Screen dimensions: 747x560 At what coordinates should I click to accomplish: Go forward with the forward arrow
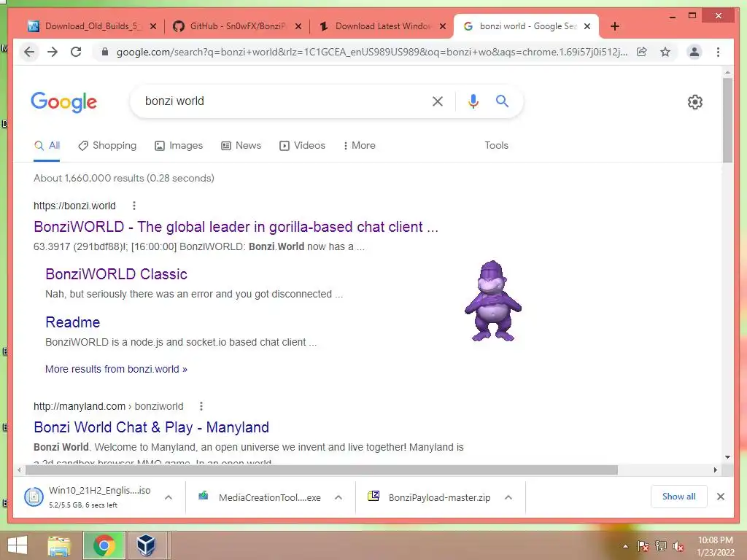[x=53, y=52]
